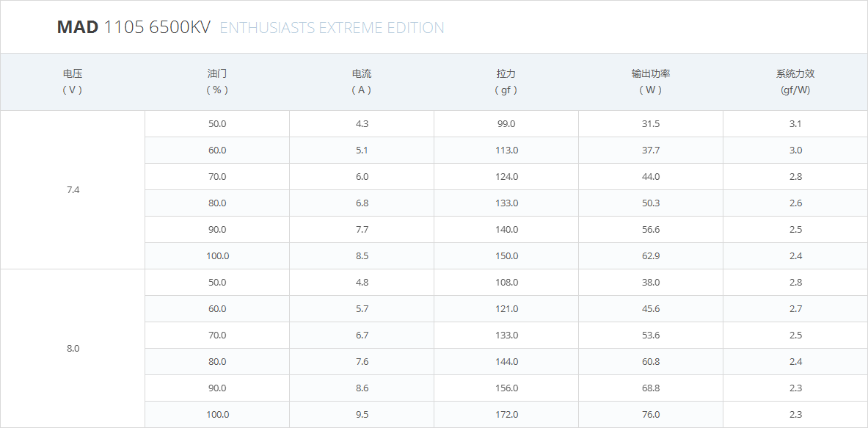Select efficiency 2.4 in the 150.0 gf row
Viewport: 868px width, 428px height.
tap(795, 255)
